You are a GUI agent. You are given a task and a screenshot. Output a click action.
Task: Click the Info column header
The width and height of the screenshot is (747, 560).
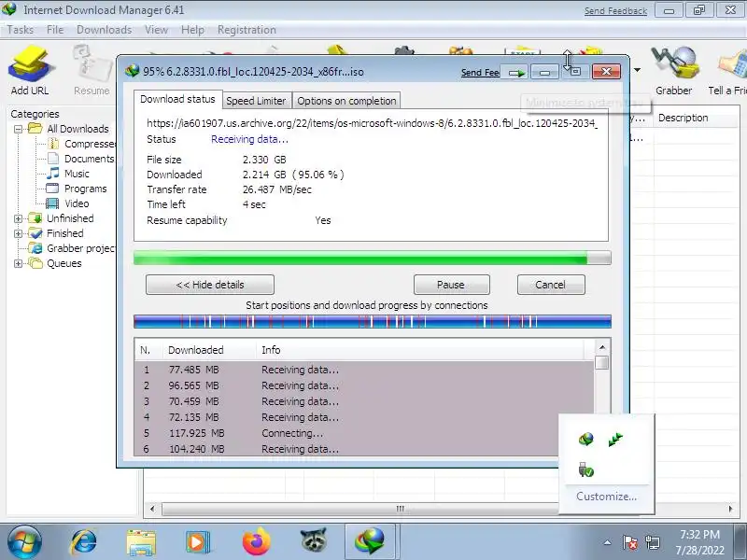(x=420, y=350)
